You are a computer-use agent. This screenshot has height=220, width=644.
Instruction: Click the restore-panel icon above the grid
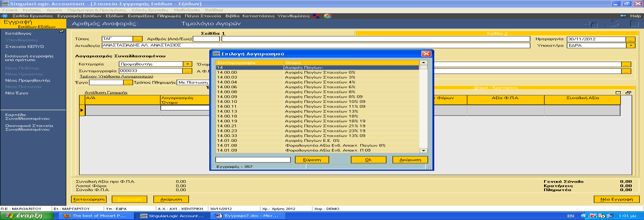pyautogui.click(x=628, y=93)
